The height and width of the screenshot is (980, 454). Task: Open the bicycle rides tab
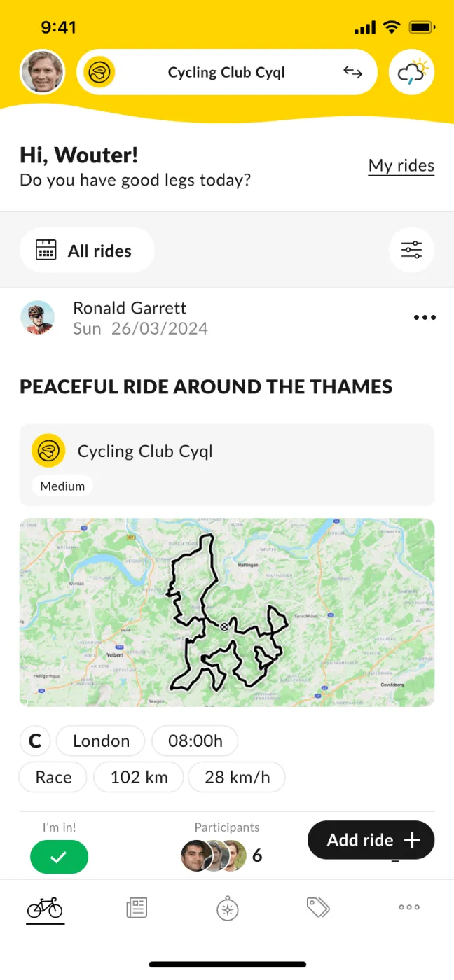(45, 908)
